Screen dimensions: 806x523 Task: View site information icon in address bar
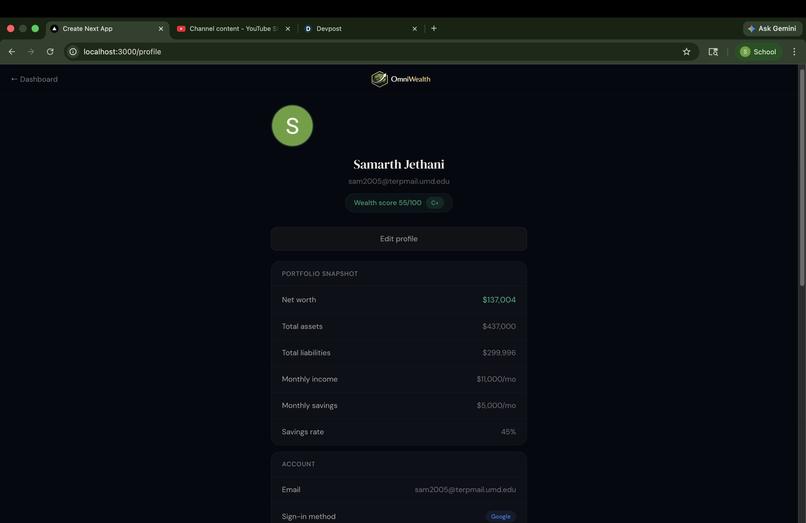click(73, 51)
